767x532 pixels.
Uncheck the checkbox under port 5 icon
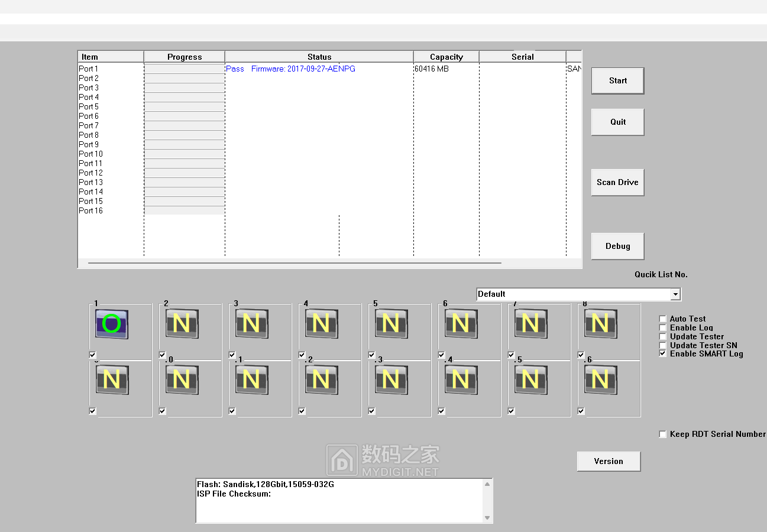[372, 355]
